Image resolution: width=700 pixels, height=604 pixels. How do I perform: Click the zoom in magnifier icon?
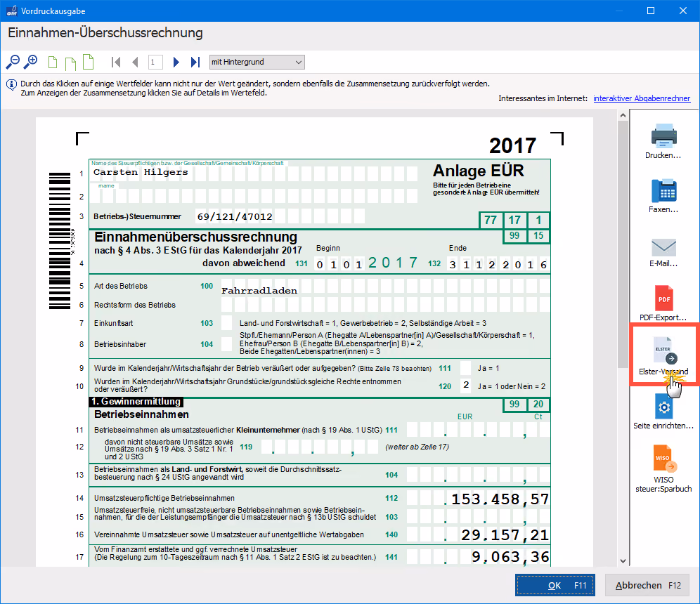tap(30, 62)
